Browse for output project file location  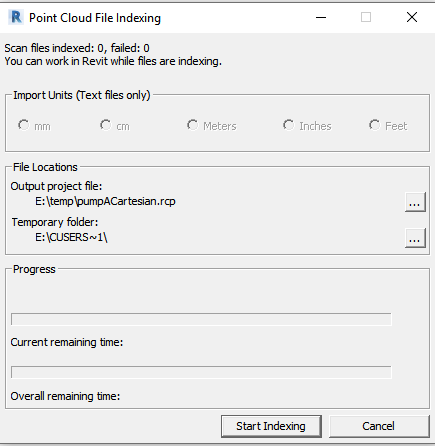(415, 202)
